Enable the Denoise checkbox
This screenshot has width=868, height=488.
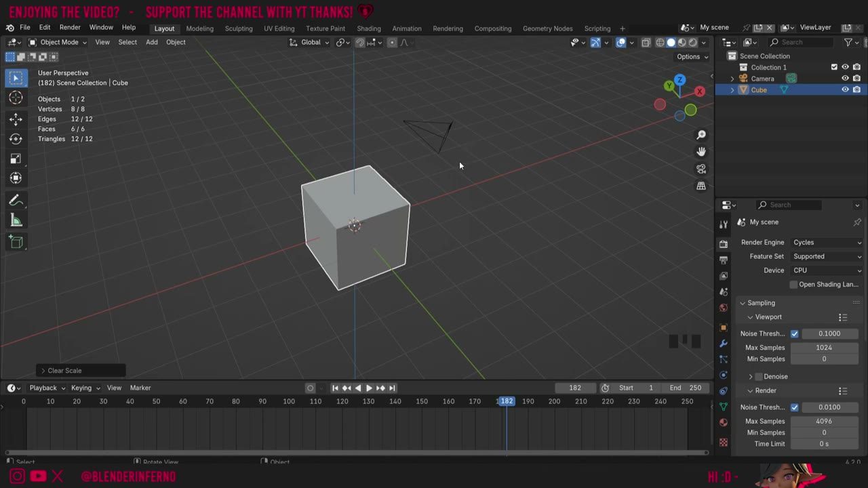[759, 377]
